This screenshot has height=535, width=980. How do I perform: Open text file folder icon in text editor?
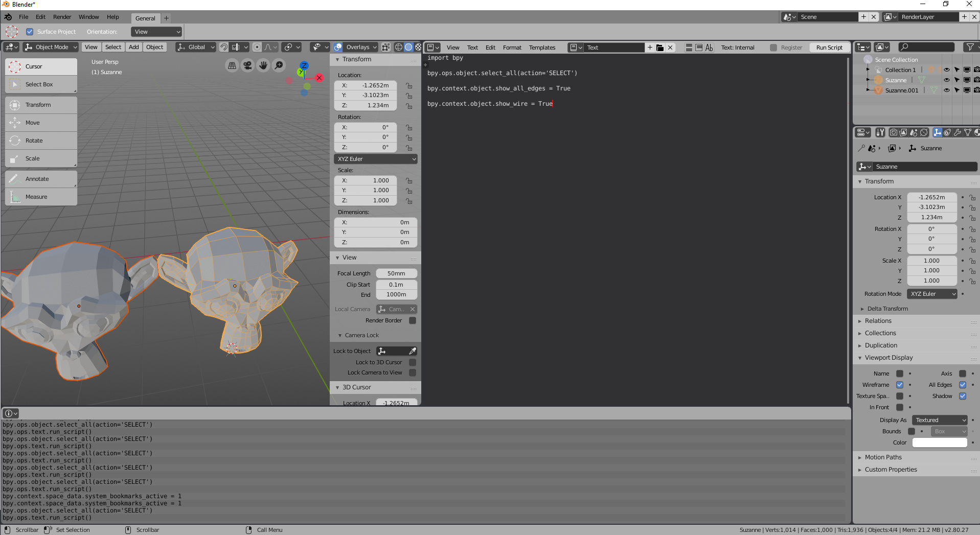click(660, 48)
